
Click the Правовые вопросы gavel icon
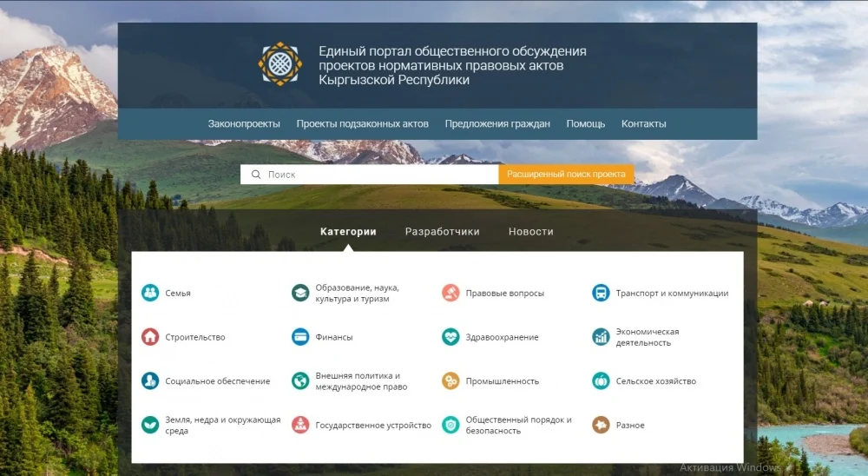(x=450, y=293)
